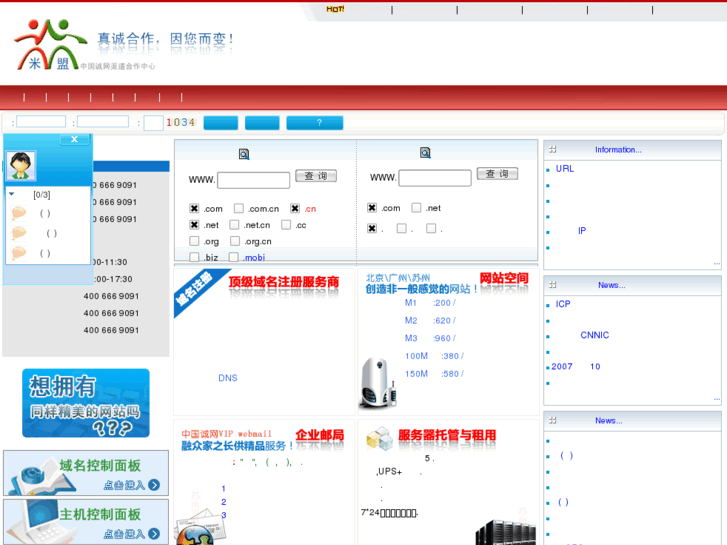Open the URL link under Information
This screenshot has width=727, height=545.
coord(565,169)
